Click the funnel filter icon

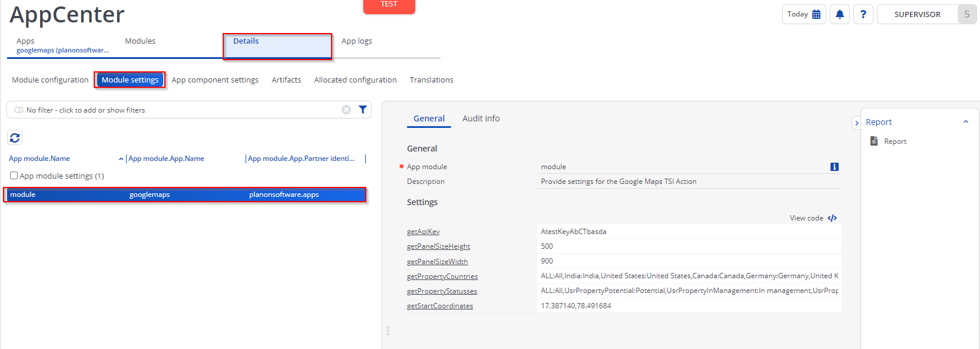pyautogui.click(x=363, y=110)
